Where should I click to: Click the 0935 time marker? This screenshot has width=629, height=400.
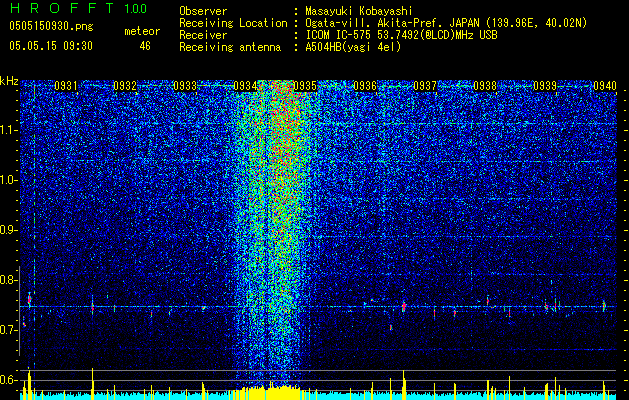pyautogui.click(x=305, y=86)
